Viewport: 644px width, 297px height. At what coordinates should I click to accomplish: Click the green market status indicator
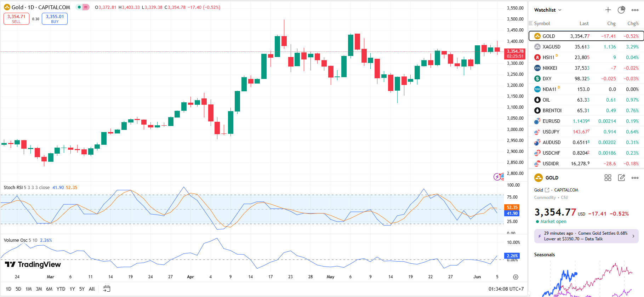point(79,7)
